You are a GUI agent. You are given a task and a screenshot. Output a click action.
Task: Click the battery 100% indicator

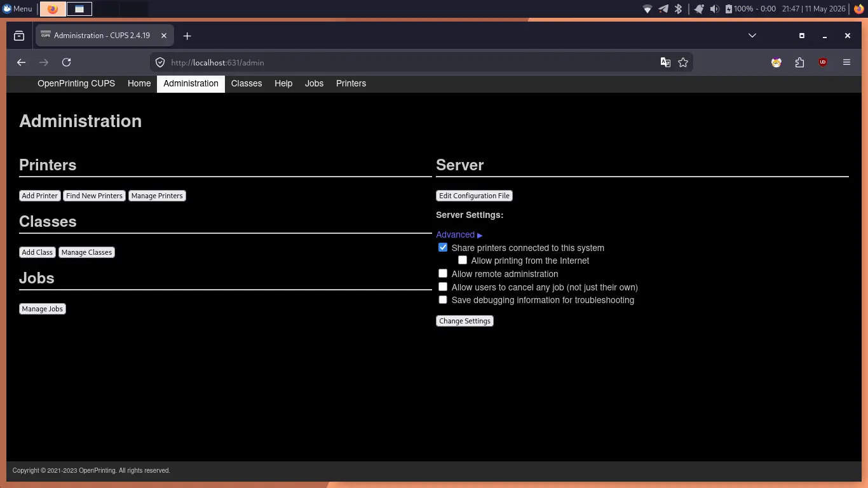(x=750, y=9)
